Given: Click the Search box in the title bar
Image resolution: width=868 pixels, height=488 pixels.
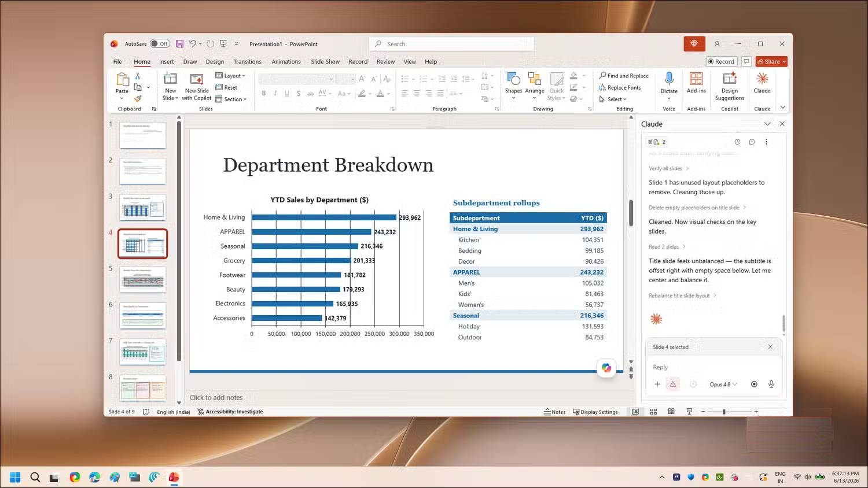Looking at the screenshot, I should click(x=451, y=44).
